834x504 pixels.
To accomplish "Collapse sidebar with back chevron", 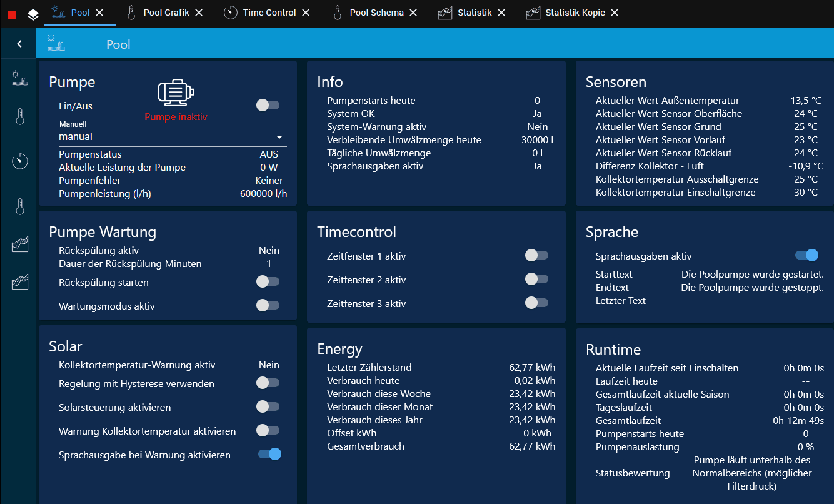I will 19,44.
